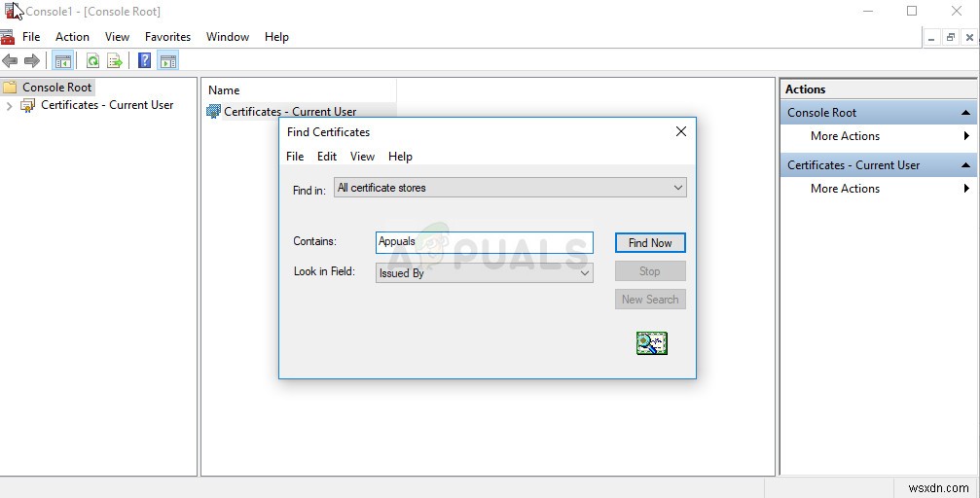The image size is (980, 498).
Task: Toggle Show/Hide Console Tree icon
Action: (x=63, y=60)
